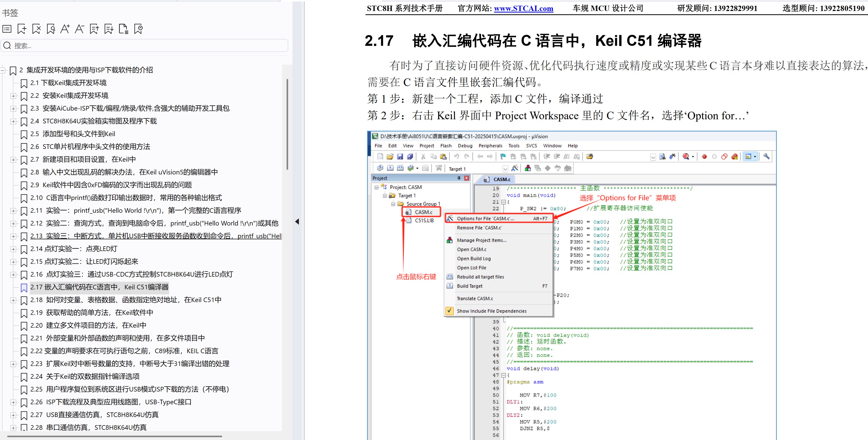Image resolution: width=868 pixels, height=440 pixels.
Task: Open the www.STCAI.com link
Action: [x=523, y=8]
